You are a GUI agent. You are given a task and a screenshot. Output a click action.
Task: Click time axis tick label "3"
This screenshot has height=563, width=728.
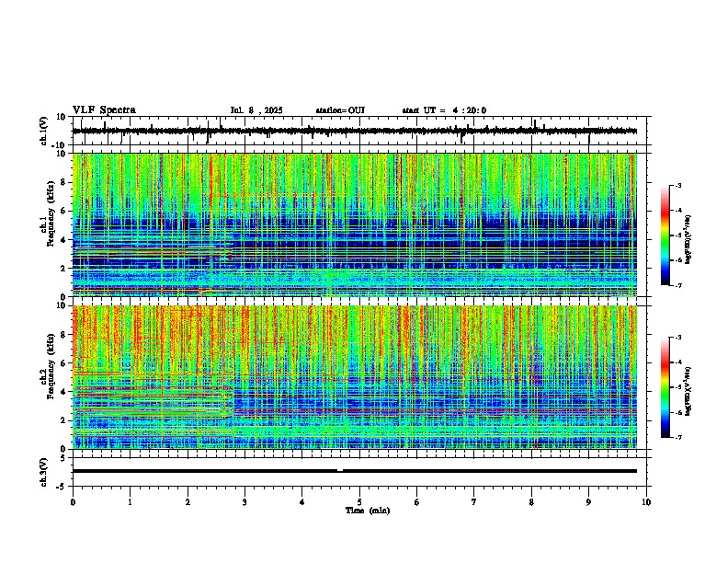(245, 502)
